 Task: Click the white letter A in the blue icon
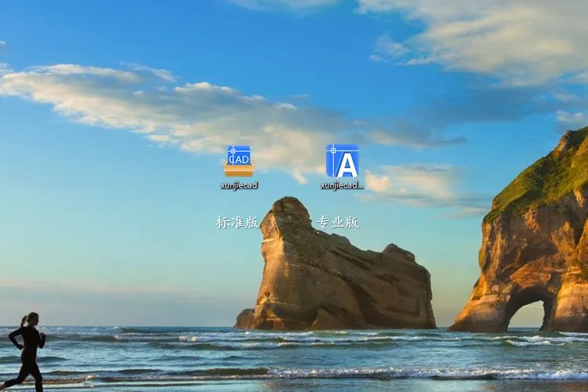pos(345,165)
